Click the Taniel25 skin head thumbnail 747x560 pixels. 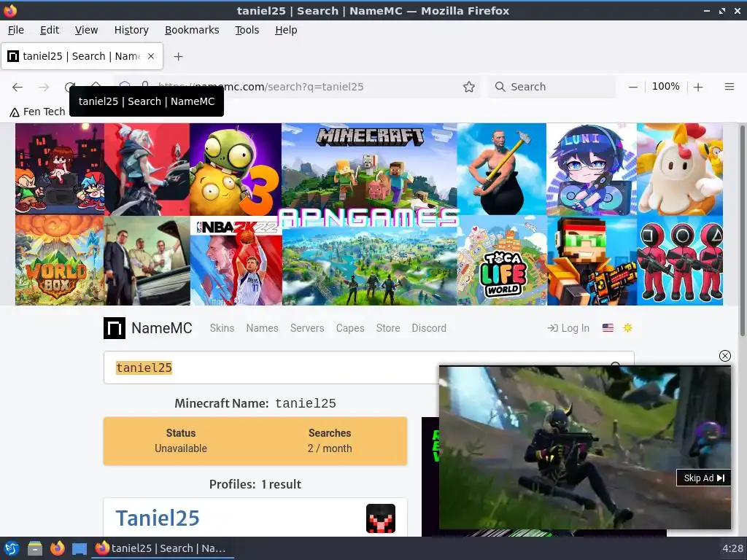(x=381, y=518)
